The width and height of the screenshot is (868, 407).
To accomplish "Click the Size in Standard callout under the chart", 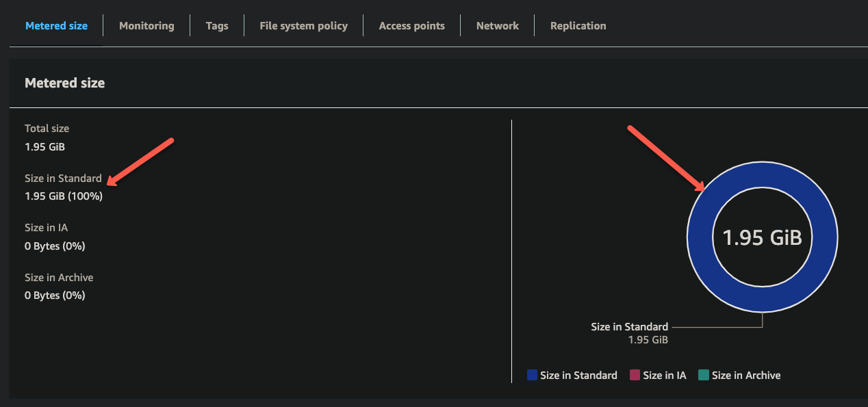I will pos(629,326).
